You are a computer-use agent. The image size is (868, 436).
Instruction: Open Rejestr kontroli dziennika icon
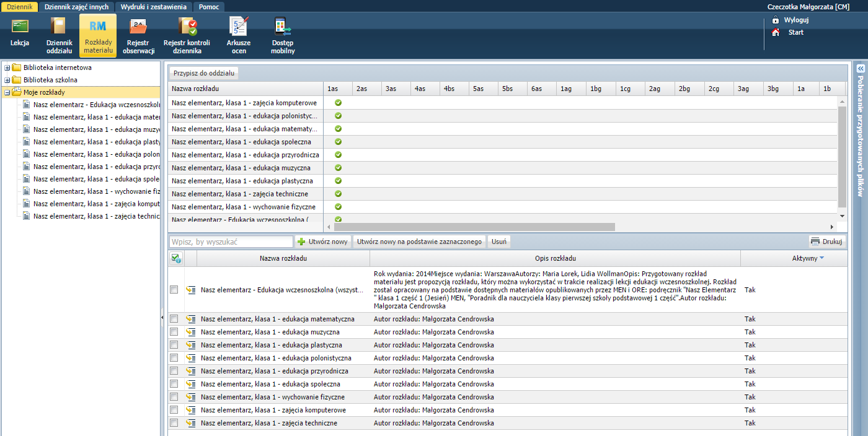tap(187, 27)
